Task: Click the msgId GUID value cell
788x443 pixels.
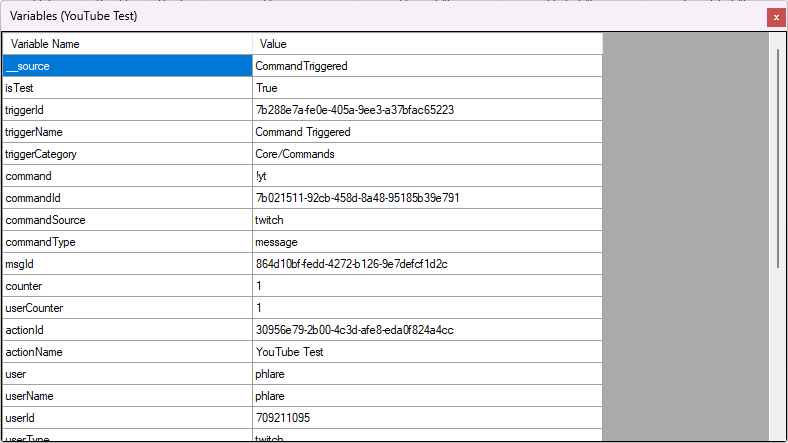Action: 427,264
